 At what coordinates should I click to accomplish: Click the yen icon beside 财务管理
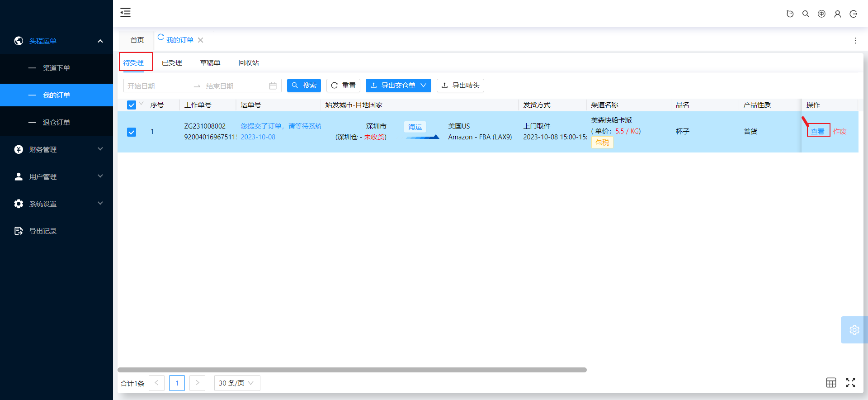point(19,149)
